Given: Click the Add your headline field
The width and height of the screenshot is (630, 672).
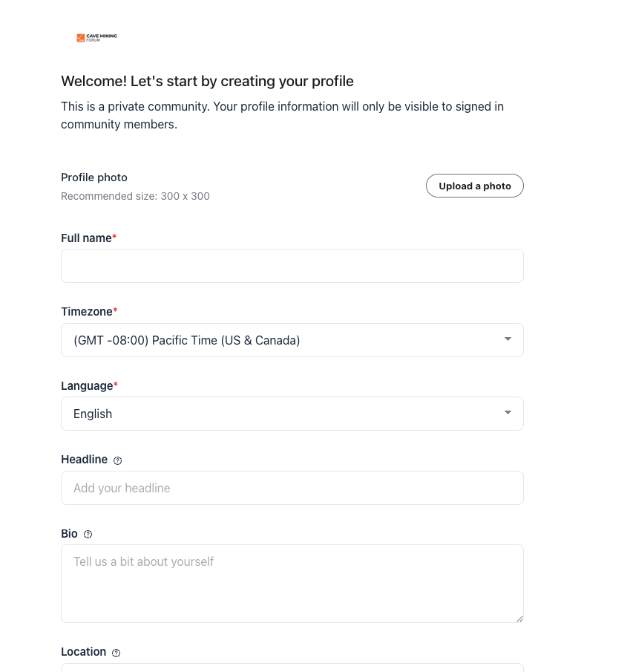Looking at the screenshot, I should click(292, 488).
